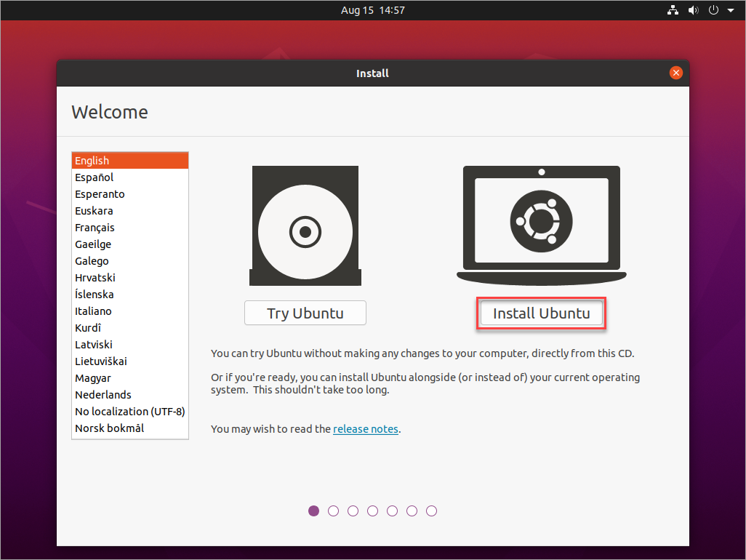Select Galego language
Screen dimensions: 746x560
pos(130,261)
